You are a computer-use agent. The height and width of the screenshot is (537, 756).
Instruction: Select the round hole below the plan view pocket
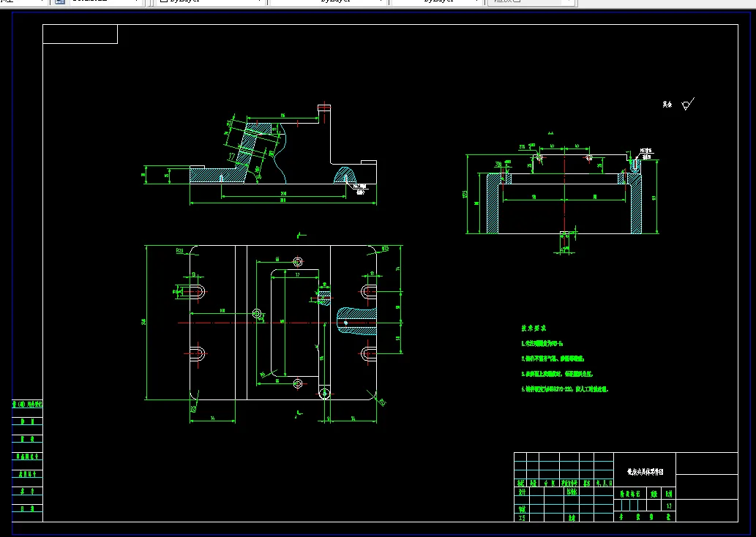click(x=298, y=383)
